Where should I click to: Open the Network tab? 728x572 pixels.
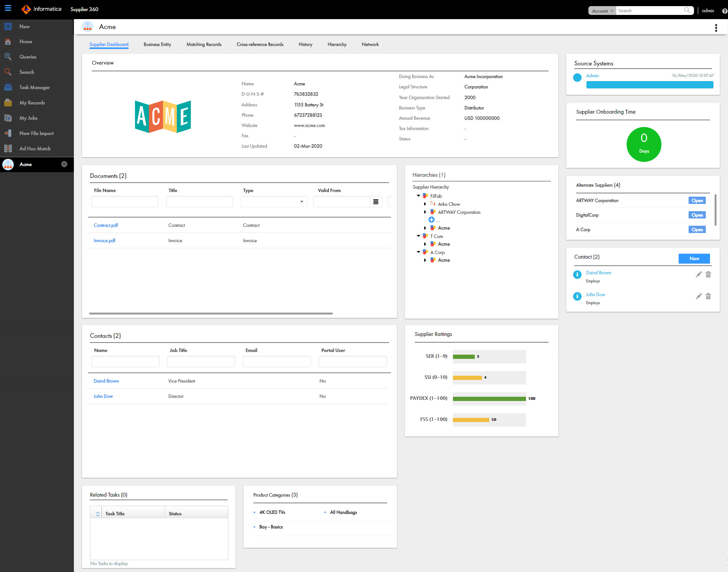click(x=370, y=44)
